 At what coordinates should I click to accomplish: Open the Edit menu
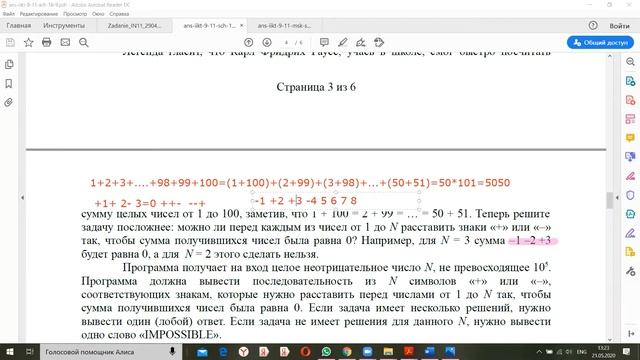(39, 13)
